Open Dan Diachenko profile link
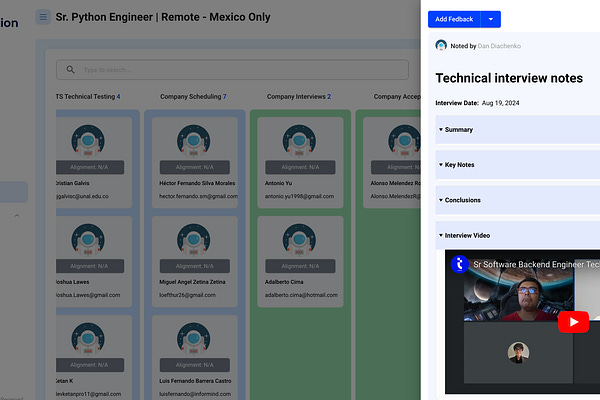The height and width of the screenshot is (400, 600). (499, 46)
